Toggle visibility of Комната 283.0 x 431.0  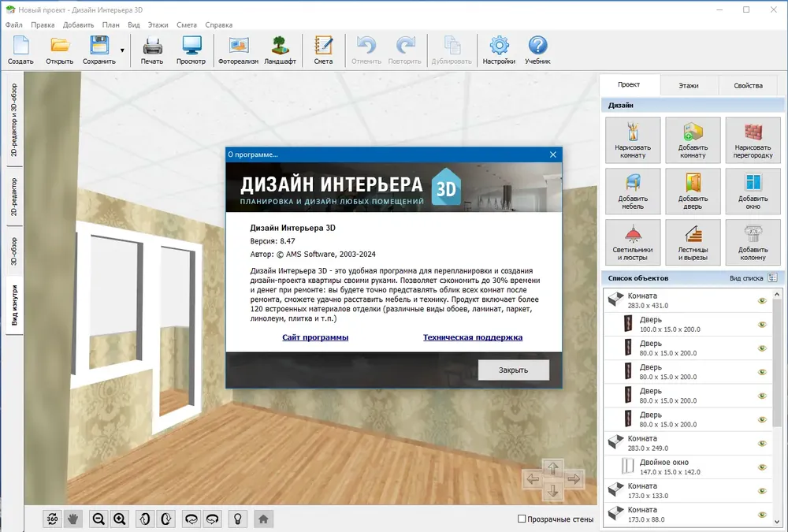click(x=762, y=301)
